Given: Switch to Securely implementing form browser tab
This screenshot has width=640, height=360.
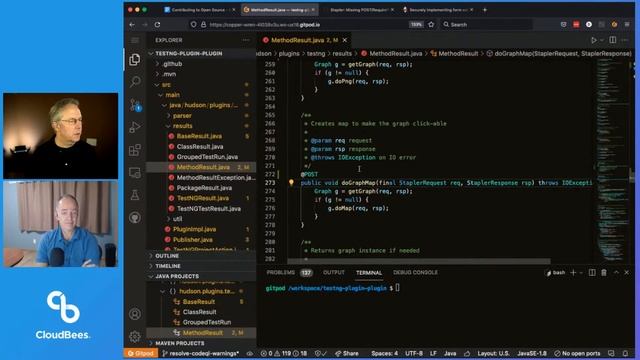Looking at the screenshot, I should tap(438, 9).
